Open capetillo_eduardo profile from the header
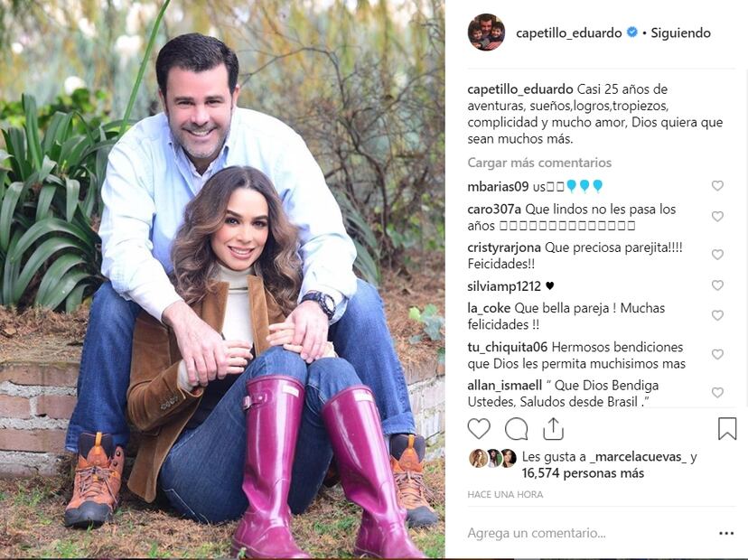Image resolution: width=748 pixels, height=560 pixels. (x=568, y=33)
